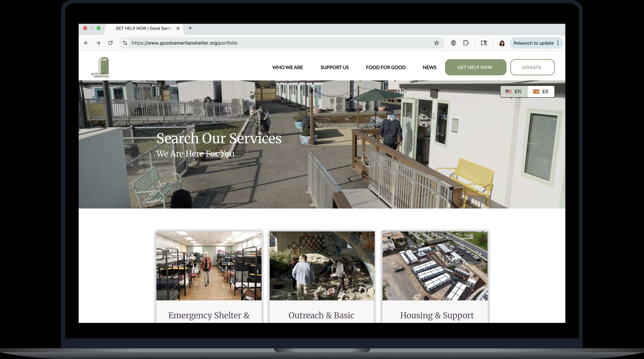Click the Donate button
Viewport: 644px width, 359px height.
coord(532,67)
